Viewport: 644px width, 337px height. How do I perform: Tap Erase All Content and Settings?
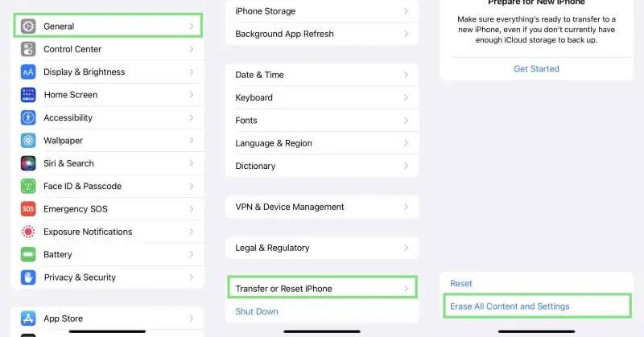point(509,306)
